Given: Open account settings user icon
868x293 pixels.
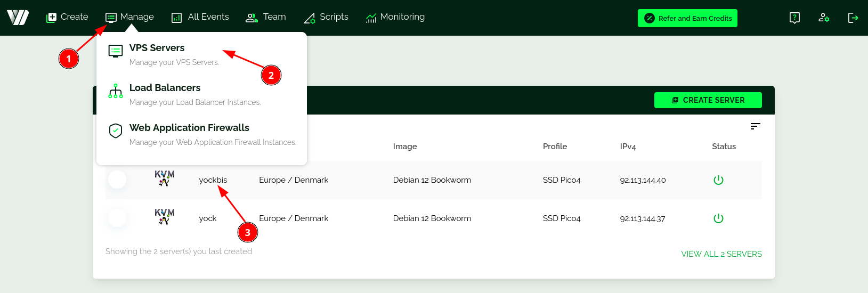Looking at the screenshot, I should pyautogui.click(x=824, y=18).
